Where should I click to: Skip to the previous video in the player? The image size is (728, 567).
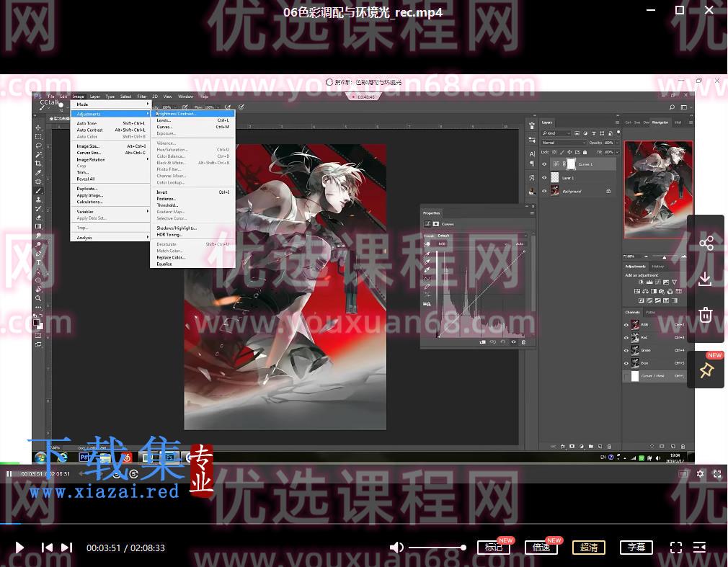click(47, 548)
